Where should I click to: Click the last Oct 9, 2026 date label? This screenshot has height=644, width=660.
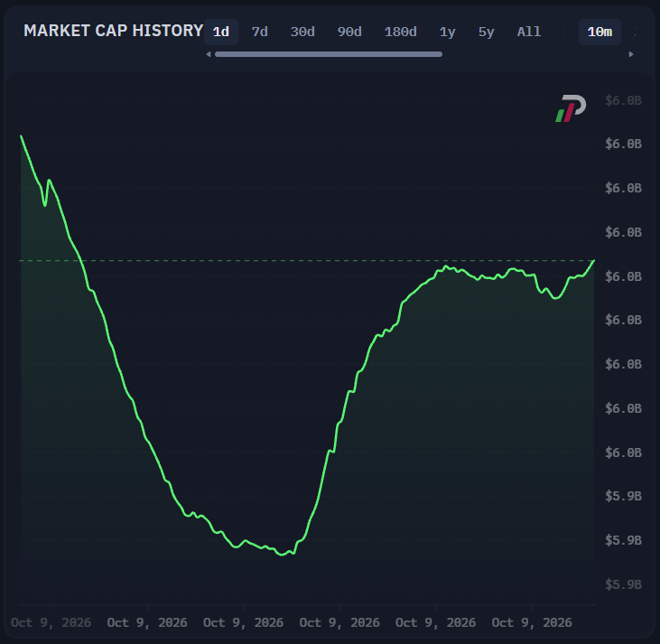coord(532,622)
